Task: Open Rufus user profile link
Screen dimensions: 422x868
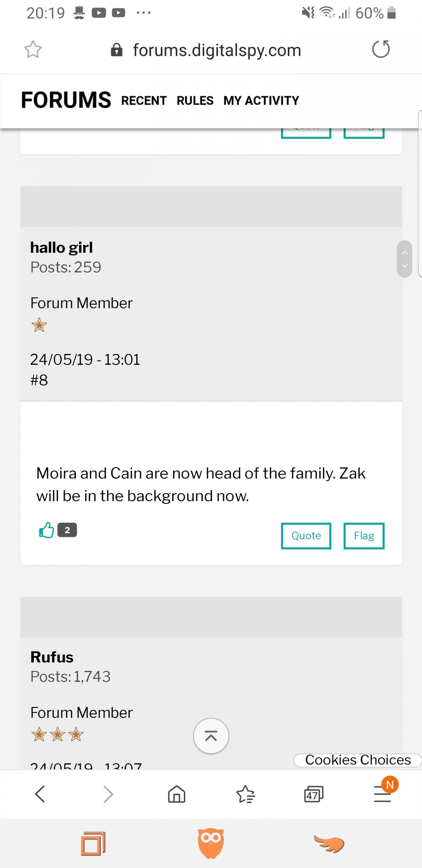Action: click(x=52, y=657)
